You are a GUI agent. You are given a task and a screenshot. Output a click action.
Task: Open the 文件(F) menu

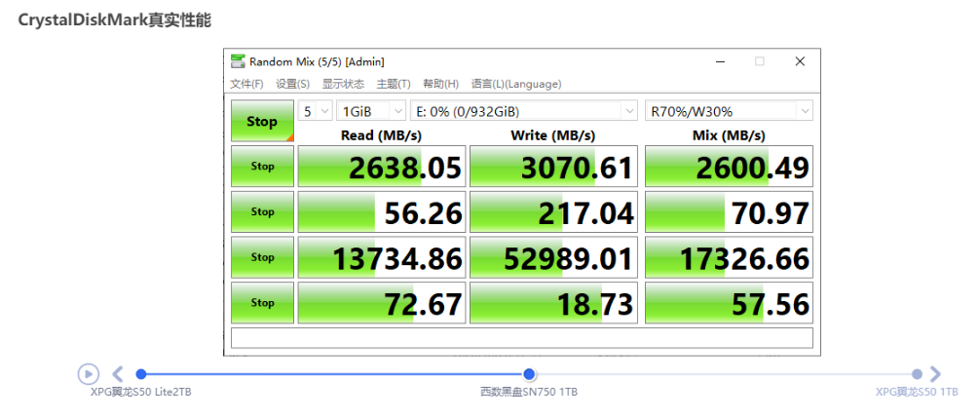(246, 84)
